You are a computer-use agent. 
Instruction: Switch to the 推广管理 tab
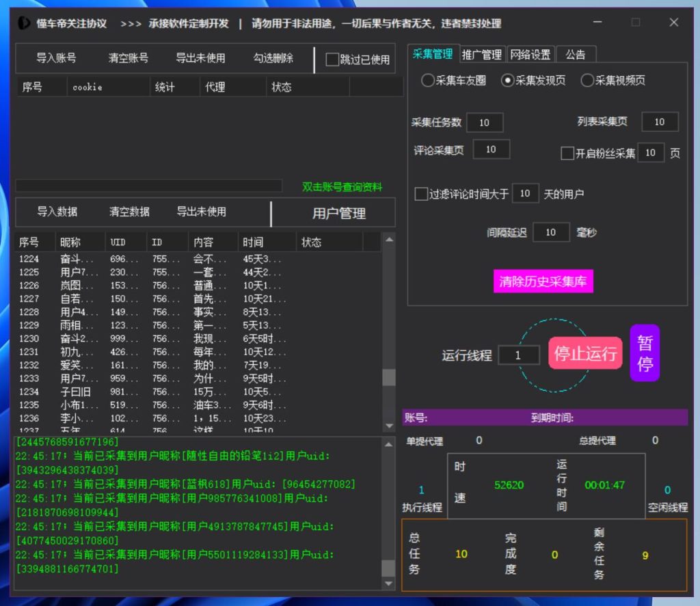click(482, 55)
